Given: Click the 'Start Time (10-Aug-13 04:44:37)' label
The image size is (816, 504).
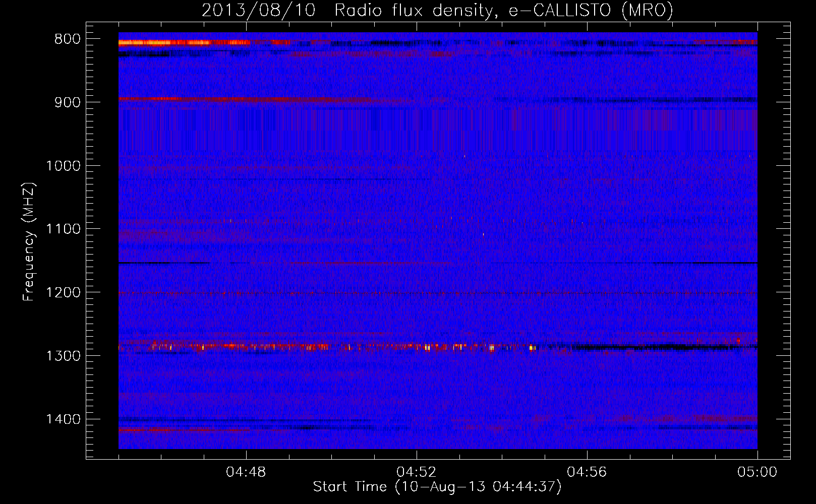Looking at the screenshot, I should click(437, 487).
